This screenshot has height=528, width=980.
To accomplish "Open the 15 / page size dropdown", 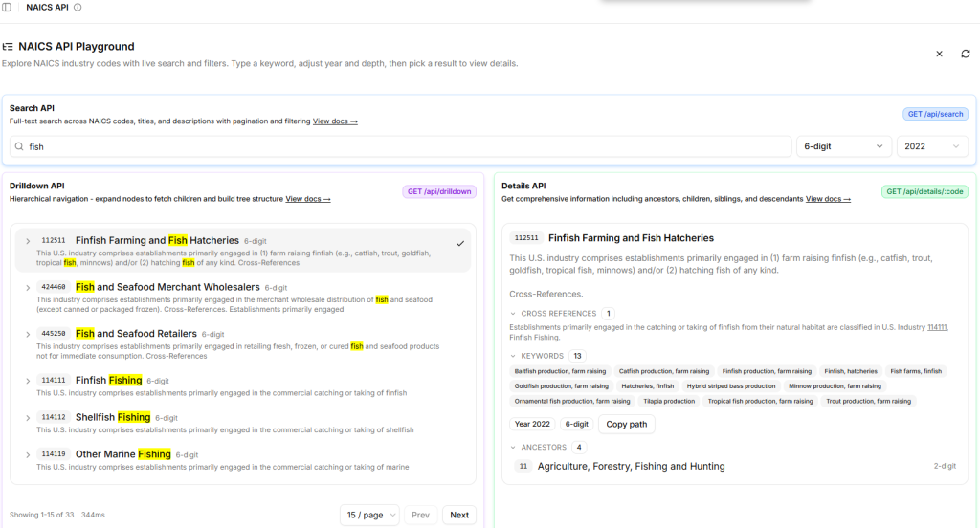I will (x=368, y=515).
